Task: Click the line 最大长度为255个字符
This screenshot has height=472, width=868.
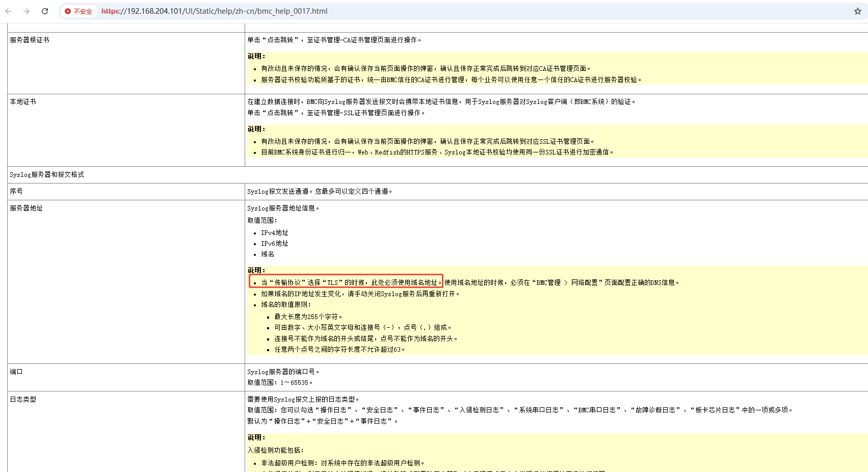Action: [308, 317]
